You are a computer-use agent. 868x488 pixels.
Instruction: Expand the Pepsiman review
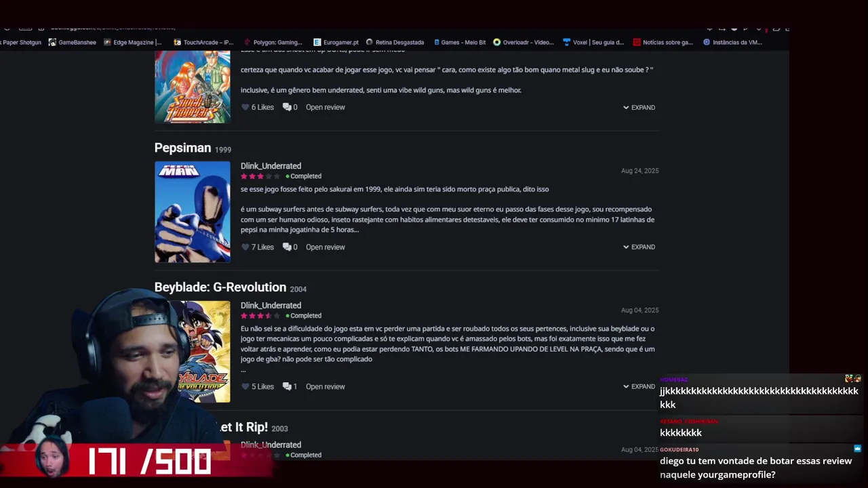click(639, 247)
